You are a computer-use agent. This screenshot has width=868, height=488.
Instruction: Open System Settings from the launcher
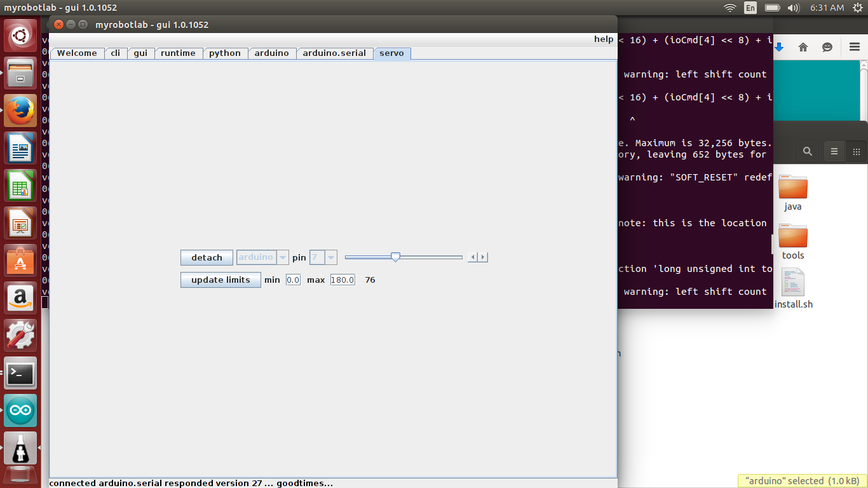click(x=21, y=335)
